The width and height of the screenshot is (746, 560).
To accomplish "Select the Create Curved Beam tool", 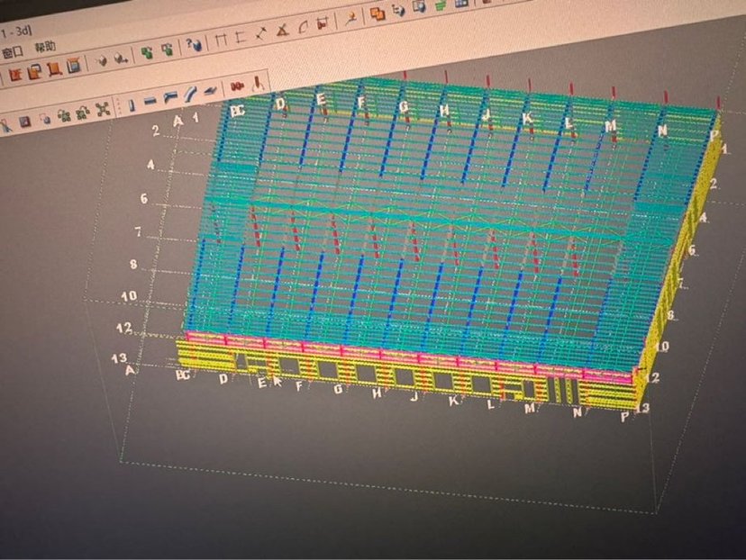I will point(190,93).
